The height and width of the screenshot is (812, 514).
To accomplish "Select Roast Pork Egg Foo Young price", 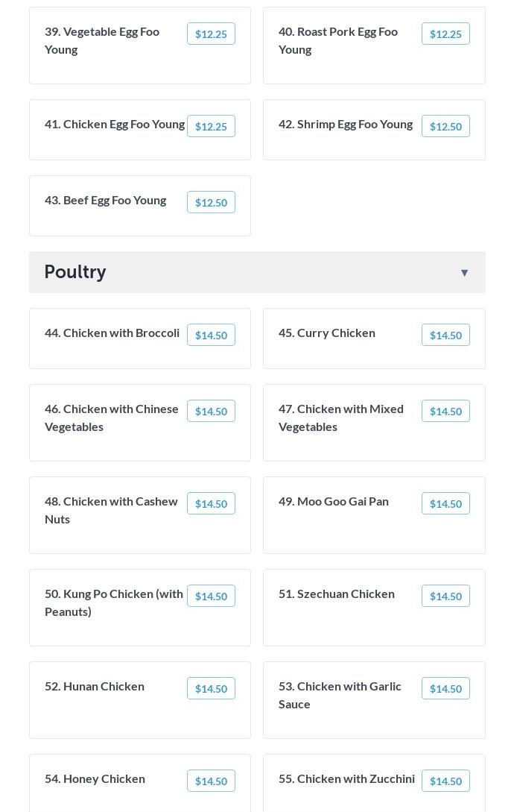I will (x=445, y=34).
